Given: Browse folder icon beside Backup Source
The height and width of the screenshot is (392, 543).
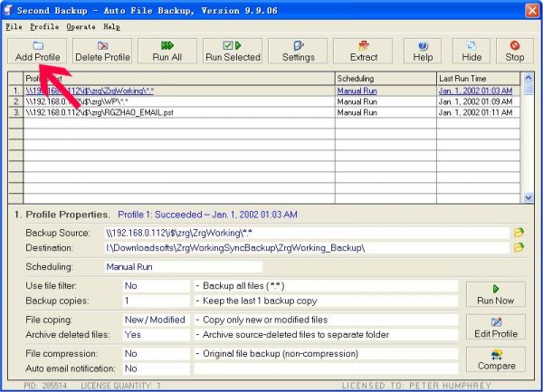Looking at the screenshot, I should click(x=519, y=233).
